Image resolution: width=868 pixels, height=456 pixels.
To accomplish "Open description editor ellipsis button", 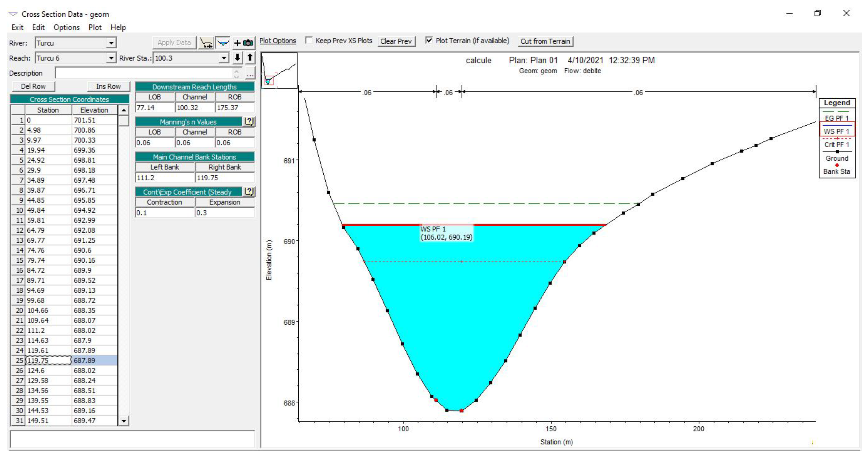I will click(x=250, y=73).
